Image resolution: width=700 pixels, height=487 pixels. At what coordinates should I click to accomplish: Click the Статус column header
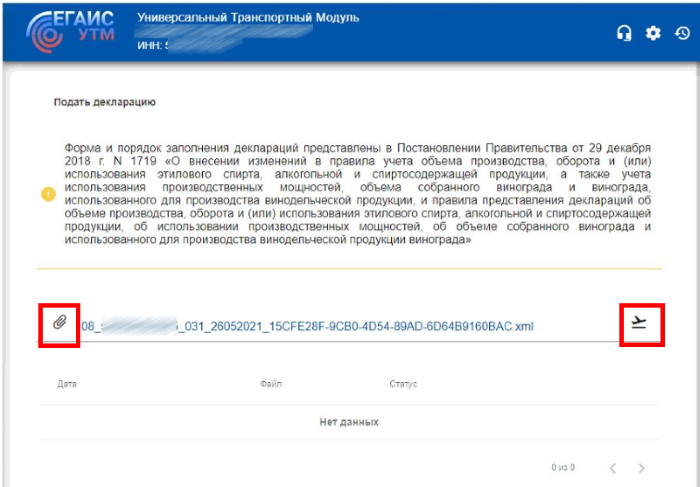(x=403, y=384)
